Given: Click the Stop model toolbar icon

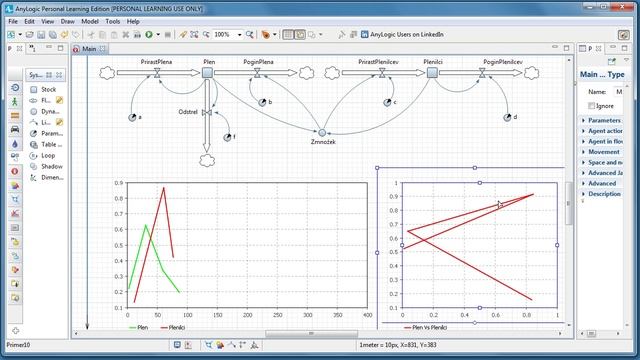Looking at the screenshot, I should [x=167, y=35].
